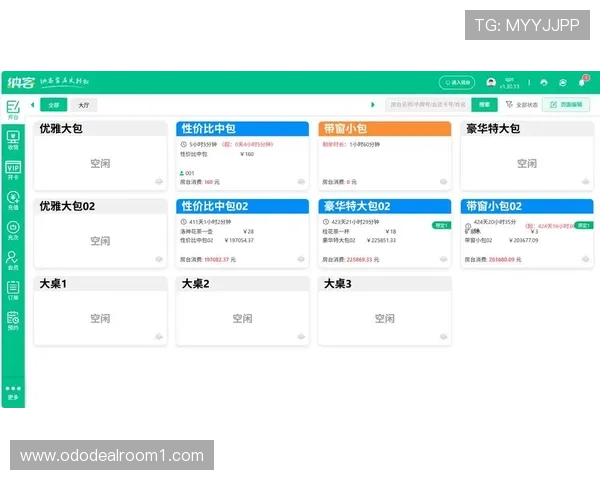Open the idle 大桌3 table card
This screenshot has width=600, height=480.
tap(385, 311)
